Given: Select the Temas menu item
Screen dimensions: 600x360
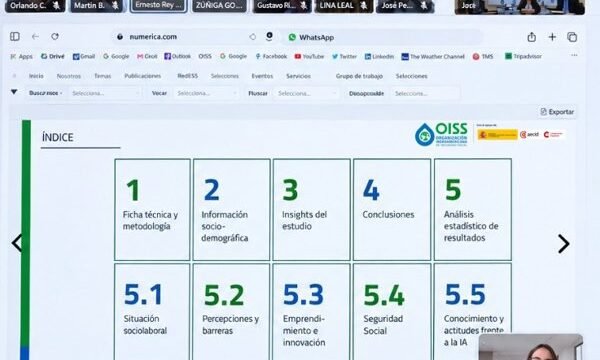Looking at the screenshot, I should click(x=103, y=76).
